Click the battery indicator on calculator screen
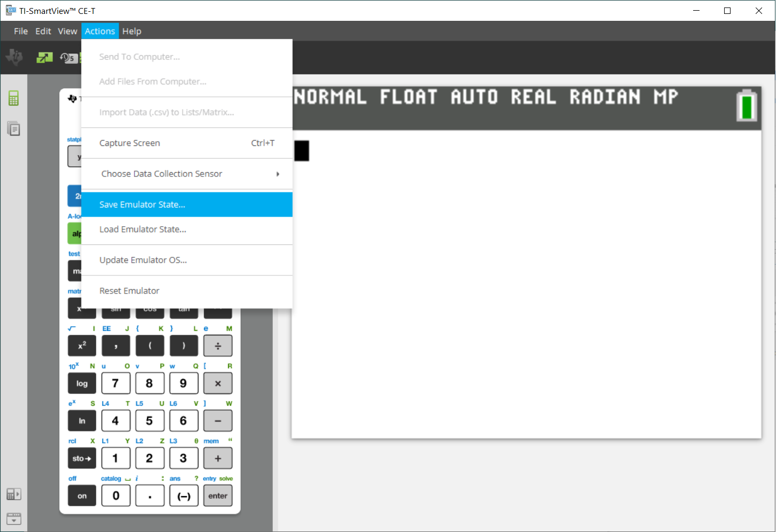The height and width of the screenshot is (532, 776). [x=747, y=106]
